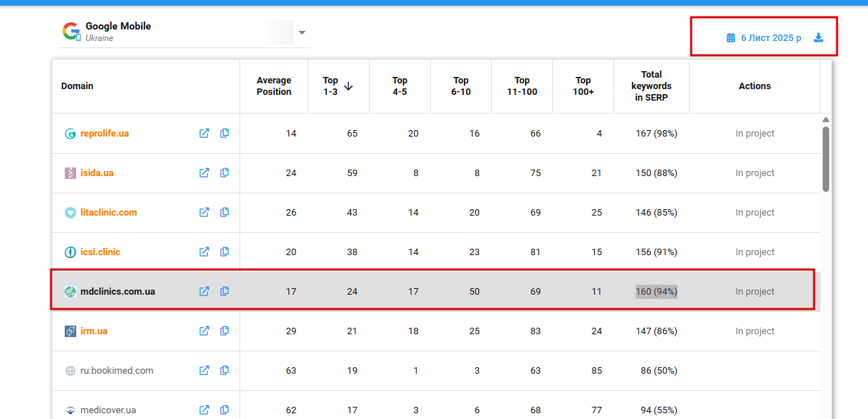Click In project for irm.ua
The height and width of the screenshot is (419, 868).
tap(755, 331)
